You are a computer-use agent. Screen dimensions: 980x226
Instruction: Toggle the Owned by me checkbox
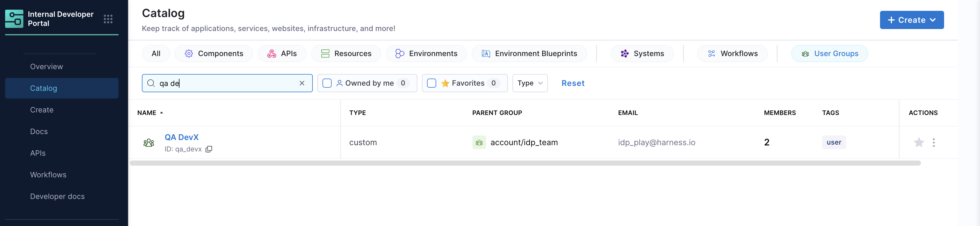(x=327, y=83)
